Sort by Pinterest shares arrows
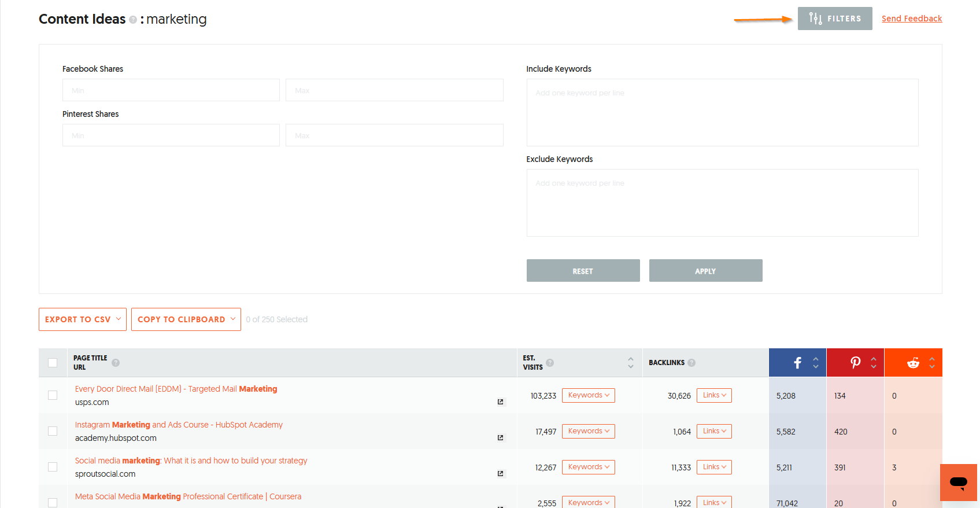Screen dimensions: 980x508 [874, 363]
